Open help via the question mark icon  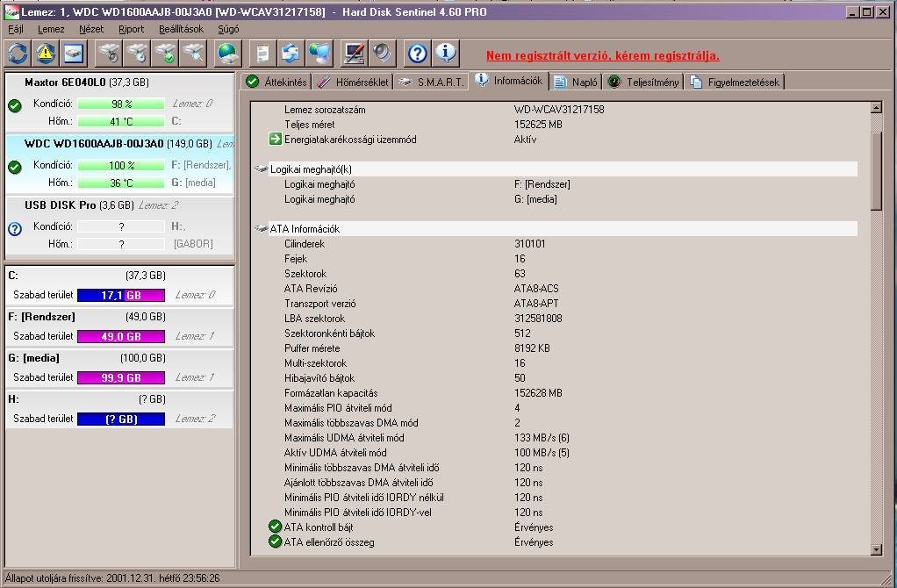tap(418, 54)
